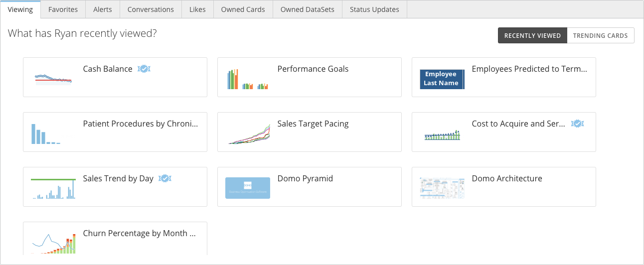
Task: Open the Domo Architecture diagram thumbnail
Action: tap(442, 188)
